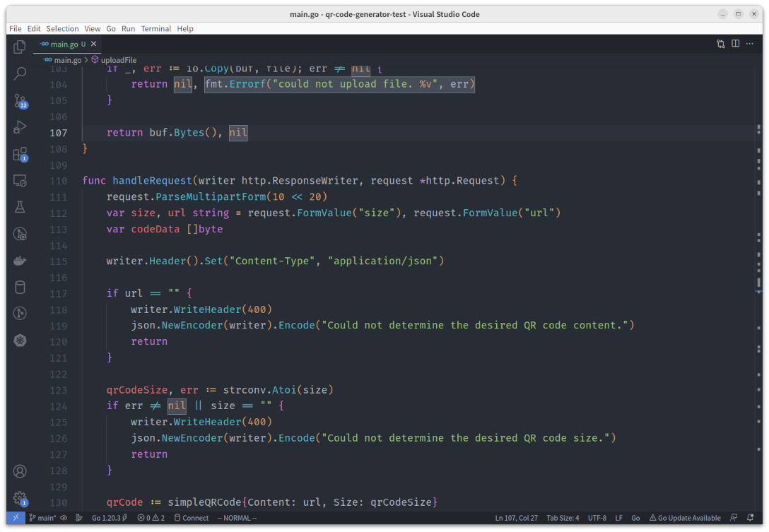Click strconv.Atoi on line 123
The image size is (769, 532).
tap(260, 390)
